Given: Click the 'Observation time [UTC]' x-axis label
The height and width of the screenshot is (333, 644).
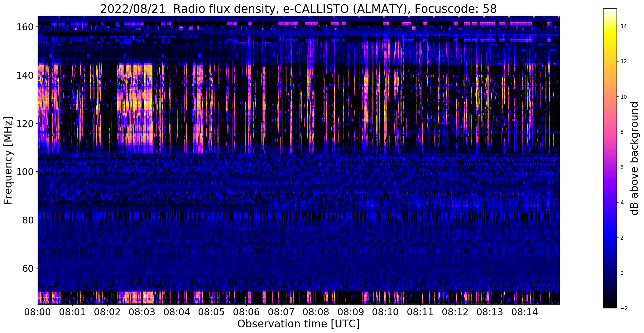Looking at the screenshot, I should pyautogui.click(x=298, y=324).
